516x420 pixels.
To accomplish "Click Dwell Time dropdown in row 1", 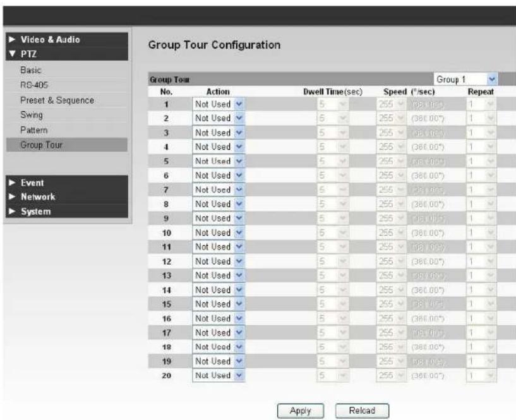I will coord(333,104).
